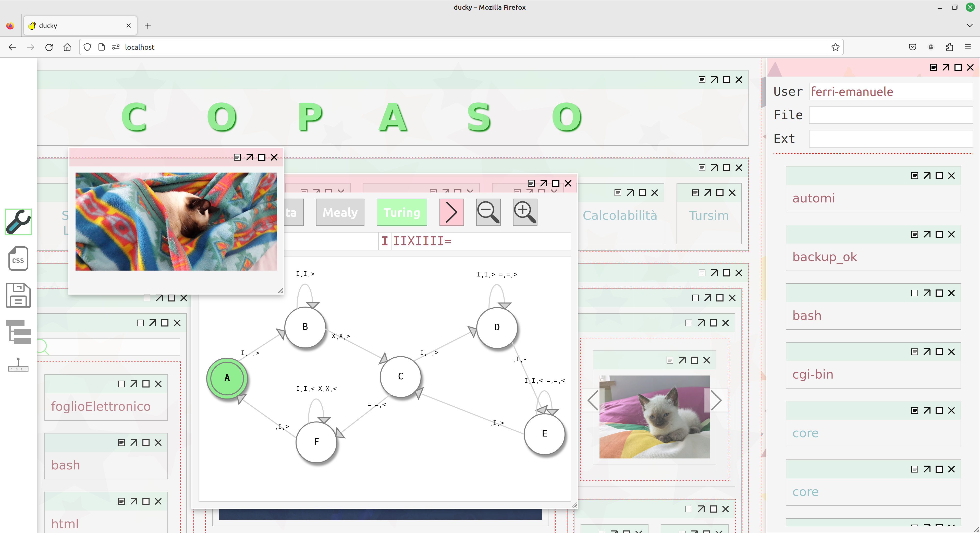Bookmark this page with the star
This screenshot has width=980, height=533.
coord(836,47)
